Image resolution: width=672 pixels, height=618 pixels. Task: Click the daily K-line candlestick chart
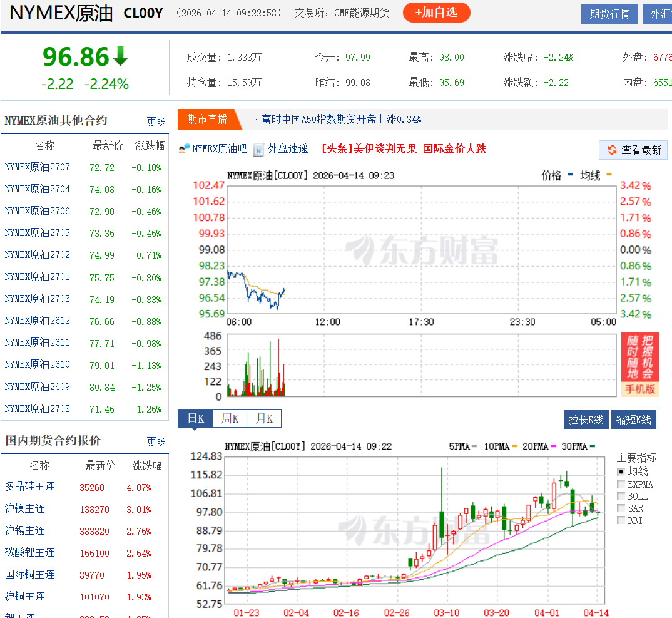pyautogui.click(x=414, y=530)
